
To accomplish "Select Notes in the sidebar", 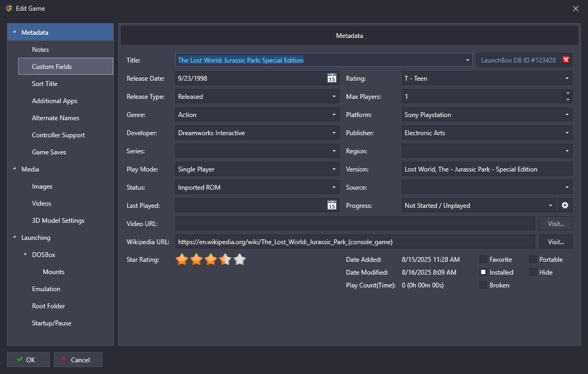I will tap(40, 50).
